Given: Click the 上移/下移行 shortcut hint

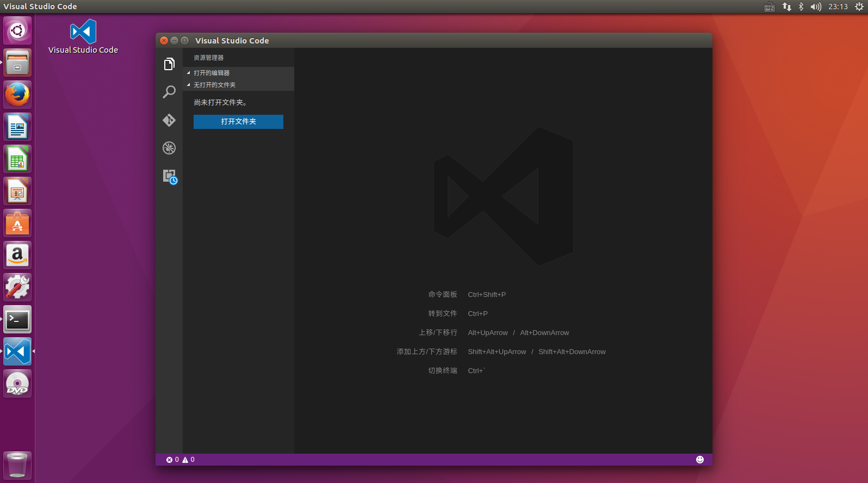Looking at the screenshot, I should [438, 332].
